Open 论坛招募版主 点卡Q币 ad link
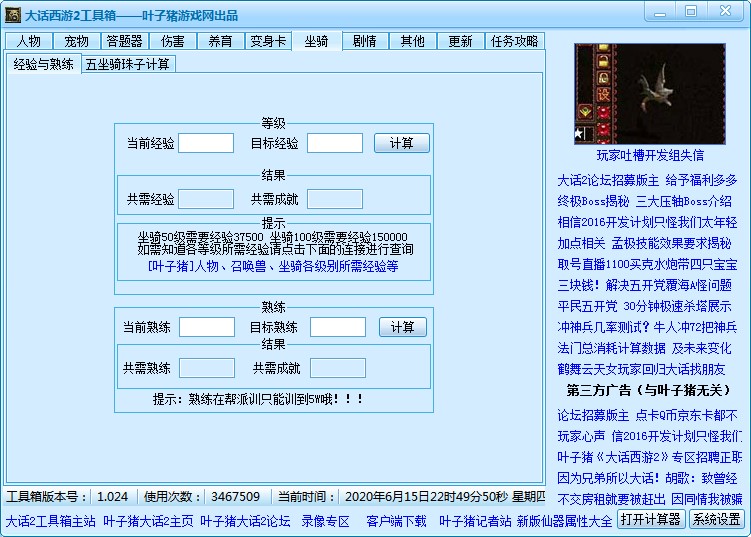Viewport: 751px width, 537px height. point(647,415)
